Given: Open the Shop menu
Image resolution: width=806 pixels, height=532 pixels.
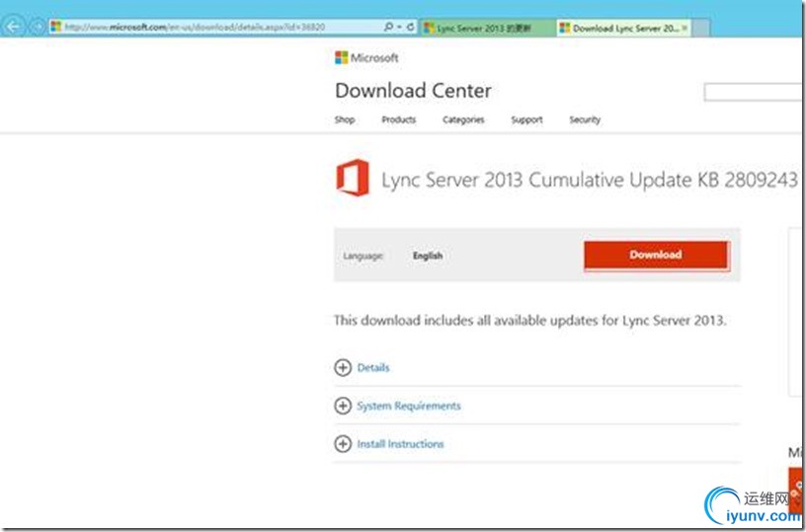Looking at the screenshot, I should [345, 119].
